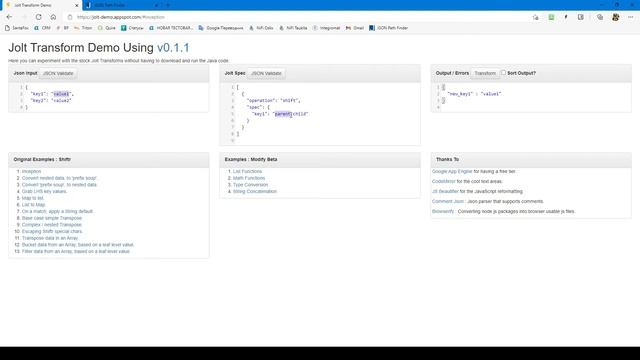Open the user profile avatar
Viewport: 640px width, 360px height.
(x=616, y=17)
